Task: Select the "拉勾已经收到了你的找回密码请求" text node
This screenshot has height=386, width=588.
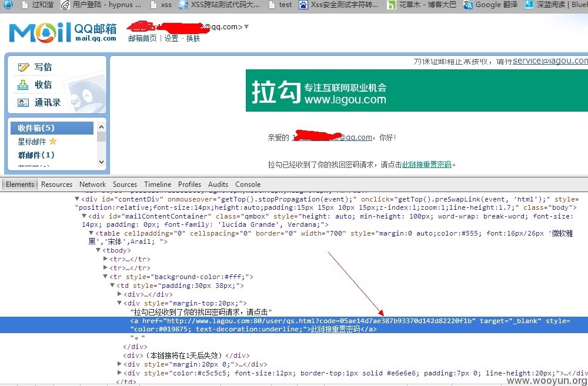Action: tap(201, 312)
